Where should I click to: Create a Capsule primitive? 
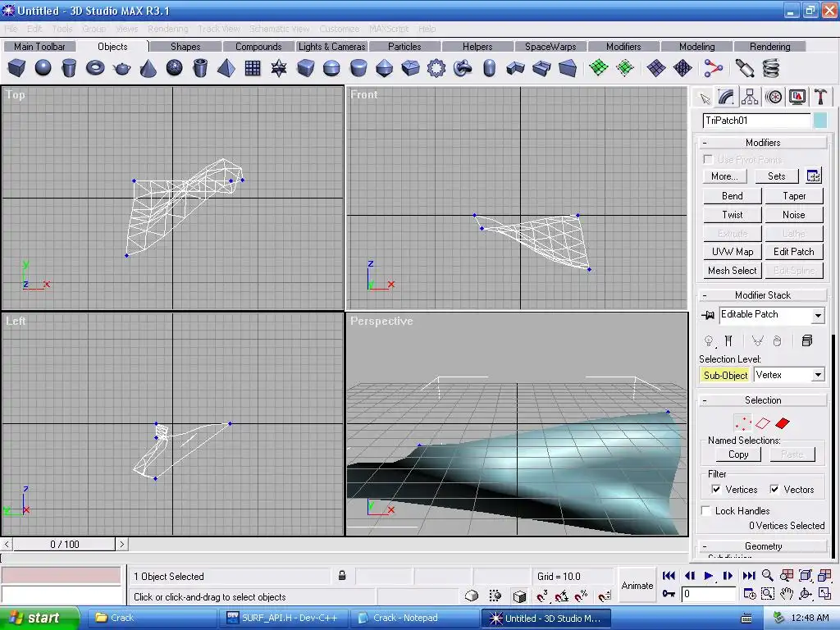pyautogui.click(x=489, y=68)
